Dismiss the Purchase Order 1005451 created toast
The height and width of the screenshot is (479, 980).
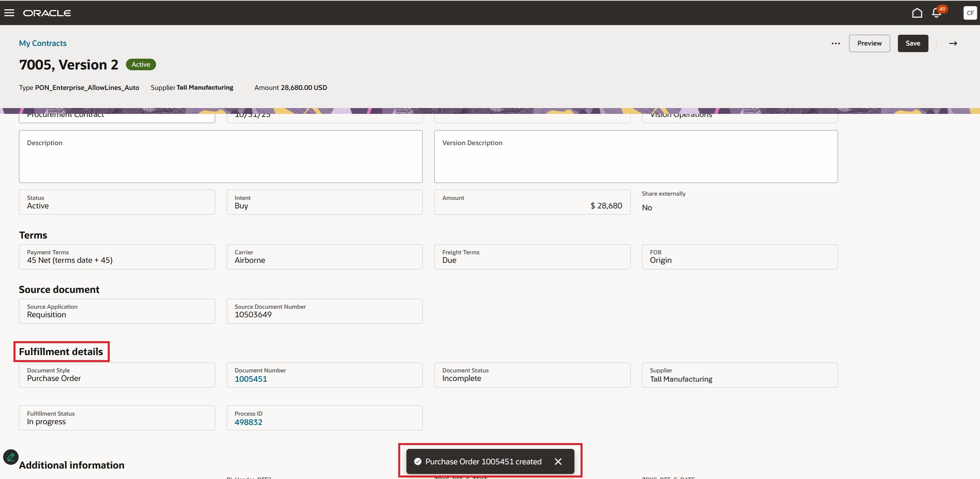(558, 461)
